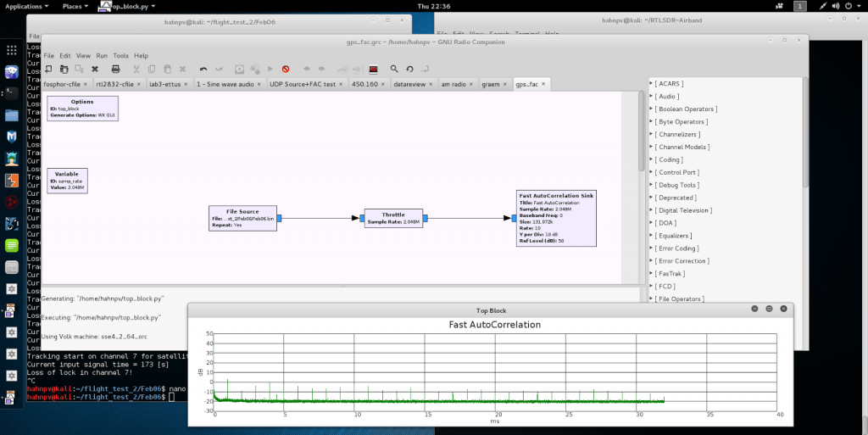868x435 pixels.
Task: Click workspace indicator 1 in top bar
Action: click(799, 6)
